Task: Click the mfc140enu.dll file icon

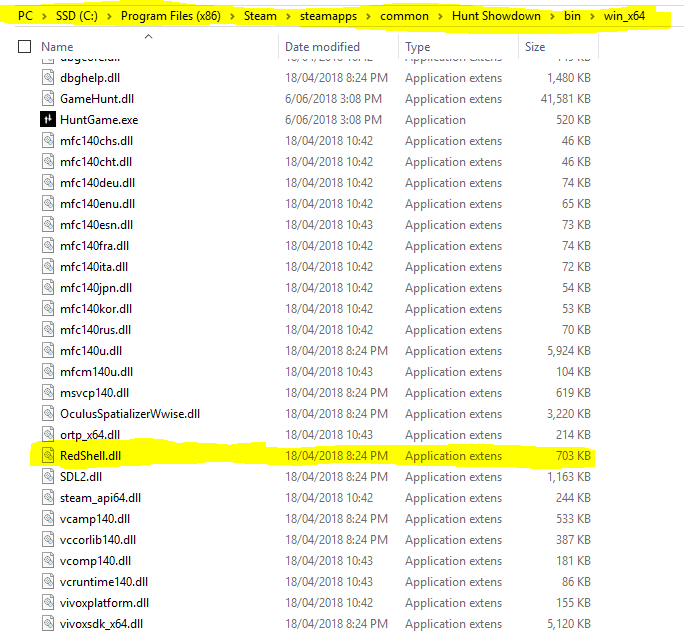Action: pyautogui.click(x=48, y=203)
